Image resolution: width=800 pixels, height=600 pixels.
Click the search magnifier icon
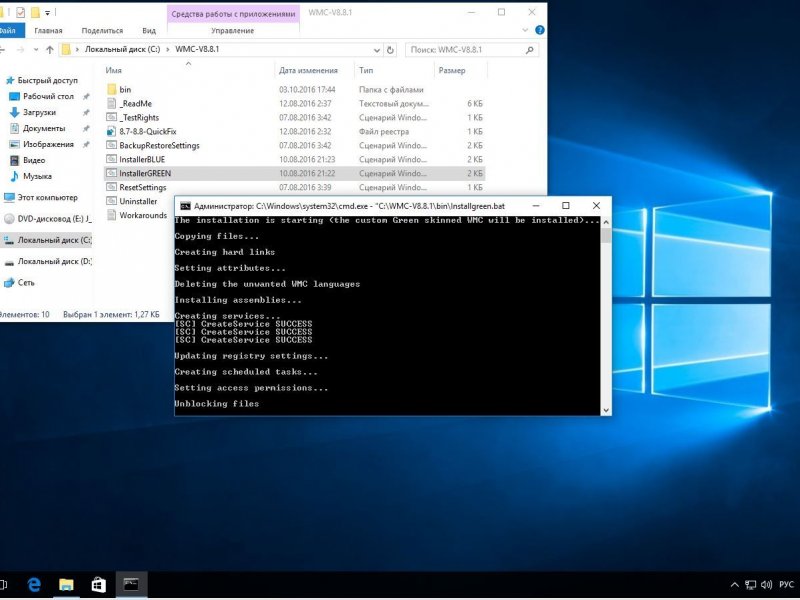tap(530, 50)
